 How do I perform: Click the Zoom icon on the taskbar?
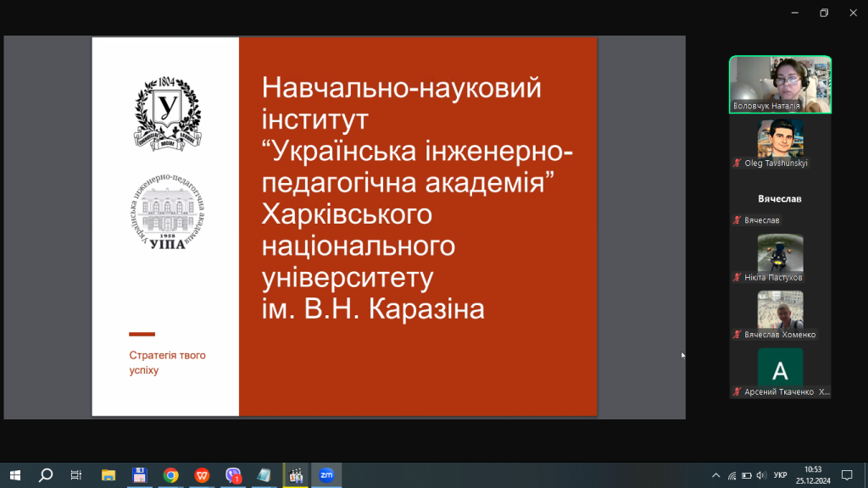(x=326, y=475)
